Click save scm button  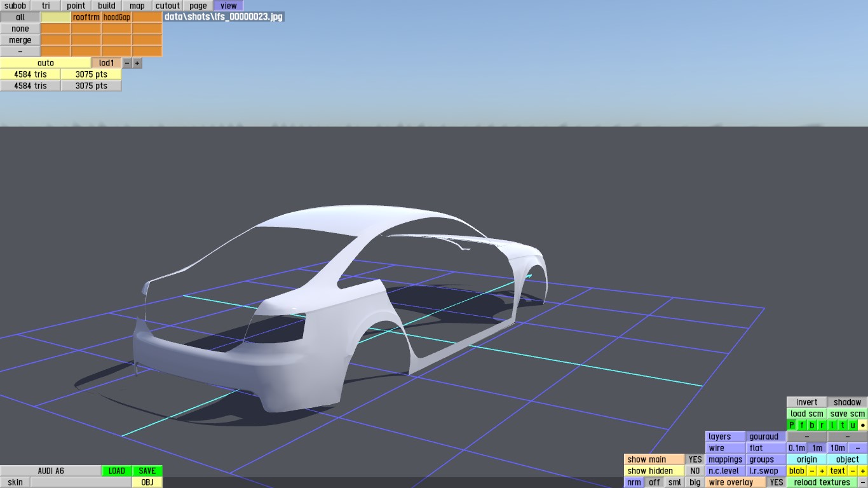848,414
